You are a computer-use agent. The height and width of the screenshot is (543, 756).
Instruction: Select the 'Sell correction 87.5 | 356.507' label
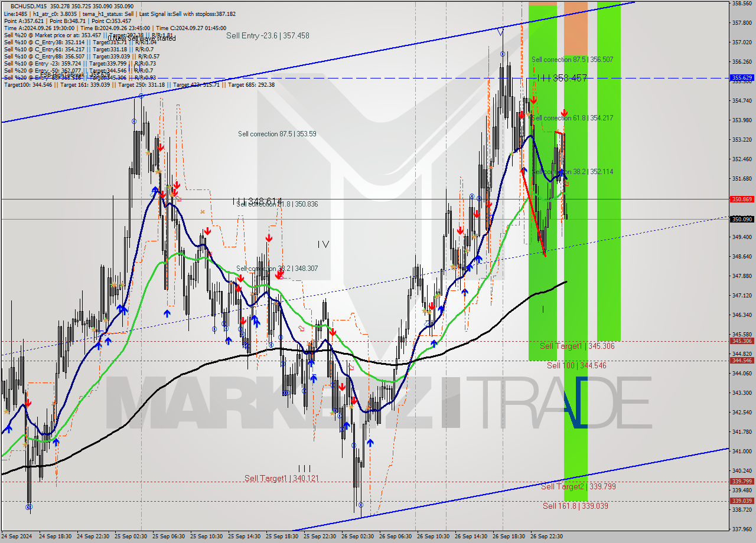[x=572, y=60]
